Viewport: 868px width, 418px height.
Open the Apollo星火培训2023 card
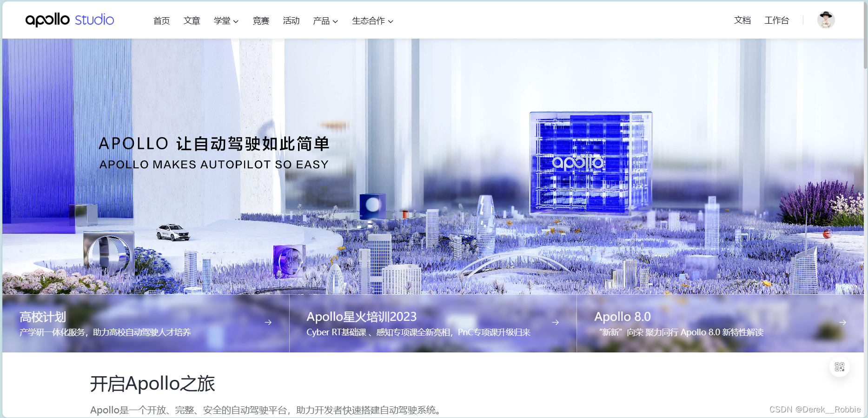[x=433, y=323]
